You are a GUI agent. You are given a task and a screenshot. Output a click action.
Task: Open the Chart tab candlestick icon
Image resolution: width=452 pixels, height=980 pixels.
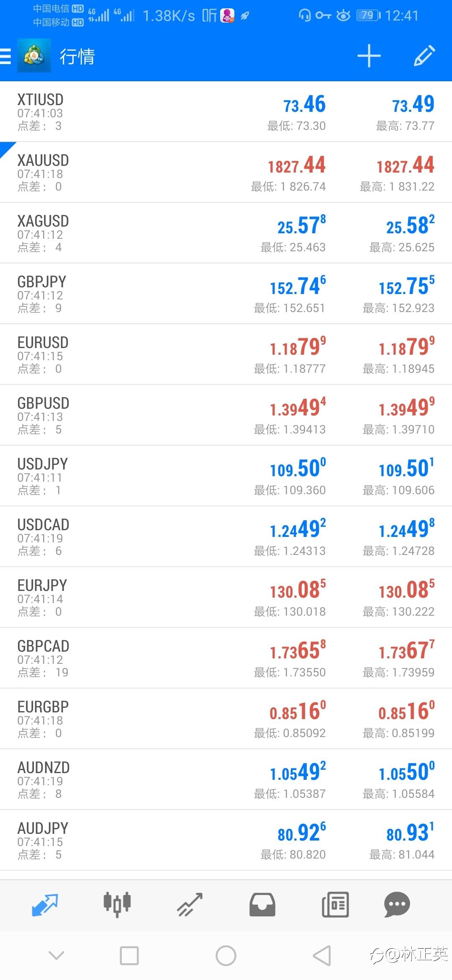[x=117, y=905]
